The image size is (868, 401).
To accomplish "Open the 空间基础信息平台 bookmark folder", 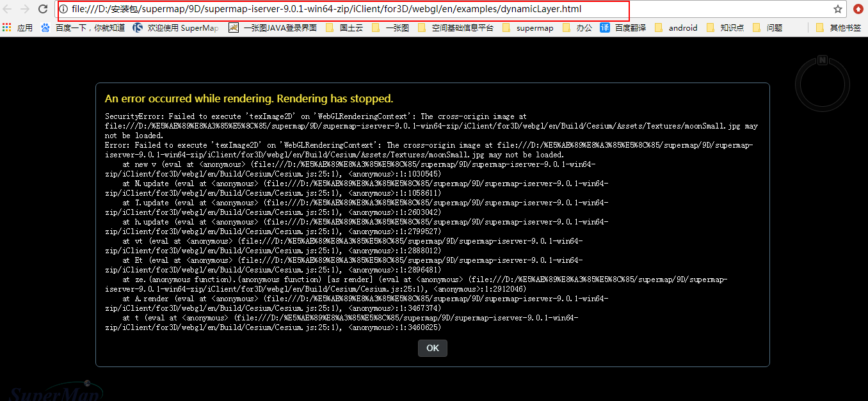I will click(x=456, y=28).
